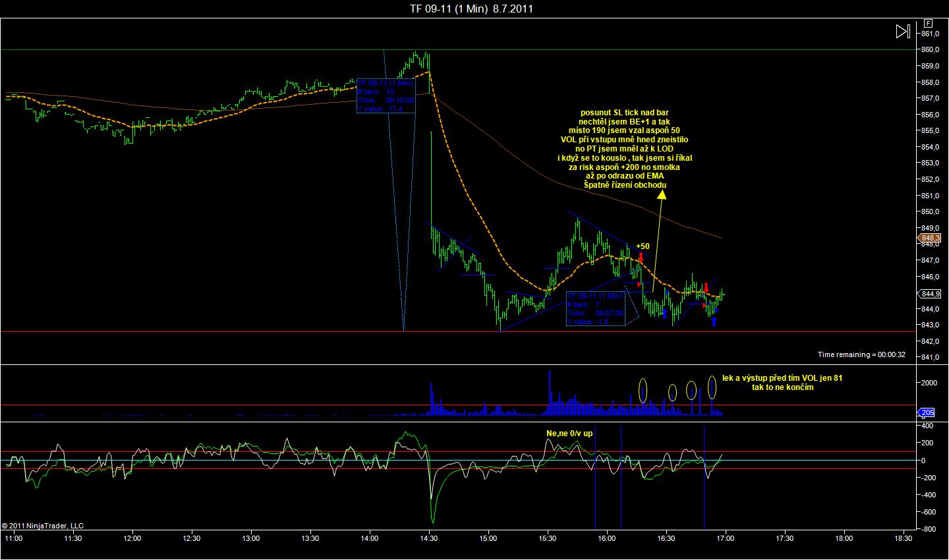This screenshot has height=560, width=949.
Task: Click the 854,0 price axis label
Action: [930, 147]
